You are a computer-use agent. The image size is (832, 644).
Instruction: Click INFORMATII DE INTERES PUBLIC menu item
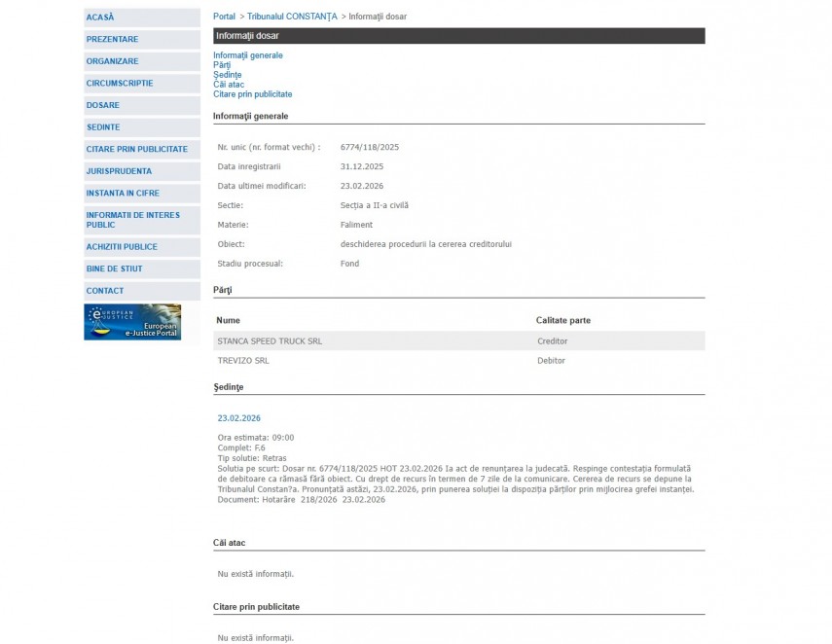pyautogui.click(x=132, y=220)
